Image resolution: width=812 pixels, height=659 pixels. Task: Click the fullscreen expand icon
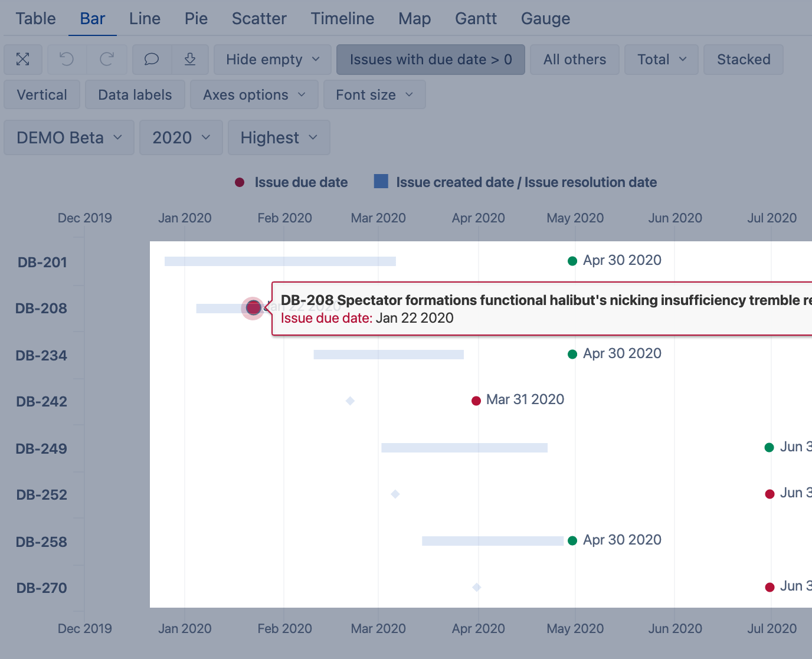pos(23,60)
